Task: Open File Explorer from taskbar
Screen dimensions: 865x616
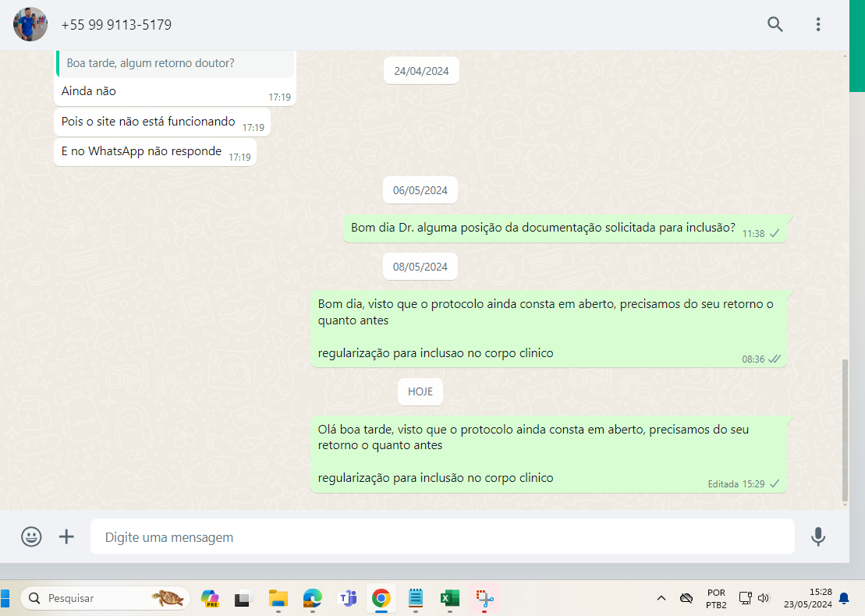Action: pyautogui.click(x=278, y=598)
